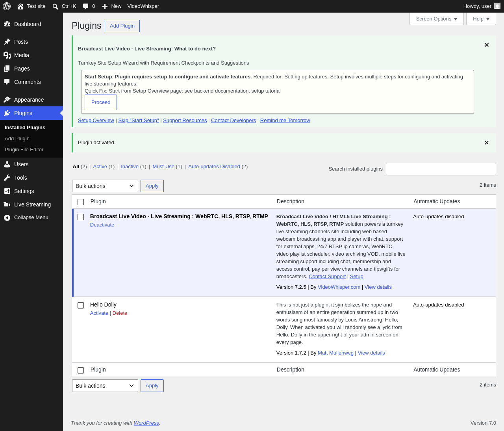
Task: Delete the Hello Dolly plugin
Action: 120,313
